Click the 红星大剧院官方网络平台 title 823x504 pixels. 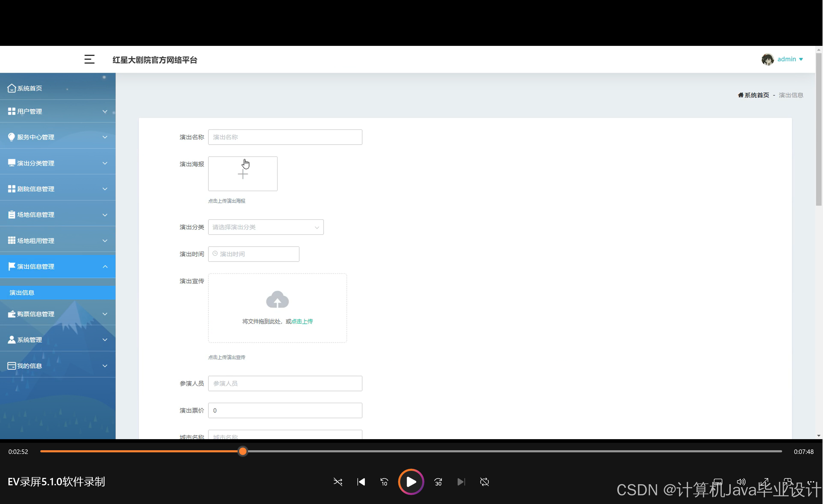pyautogui.click(x=155, y=60)
